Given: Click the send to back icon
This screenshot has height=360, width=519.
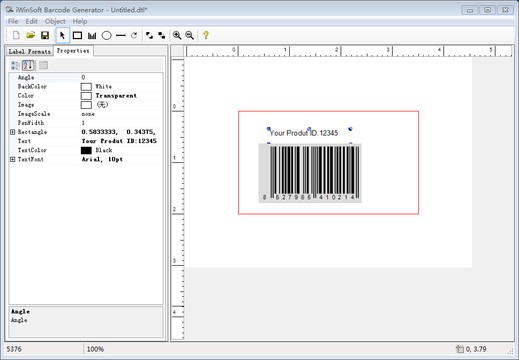Looking at the screenshot, I should (x=162, y=35).
